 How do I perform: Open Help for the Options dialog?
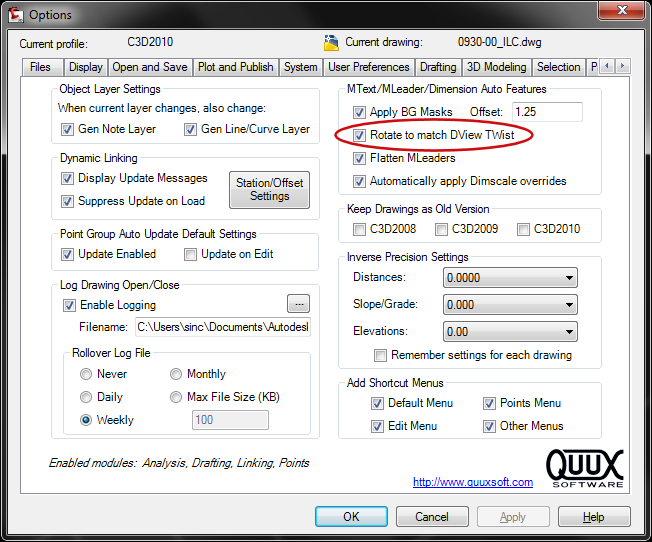click(594, 517)
